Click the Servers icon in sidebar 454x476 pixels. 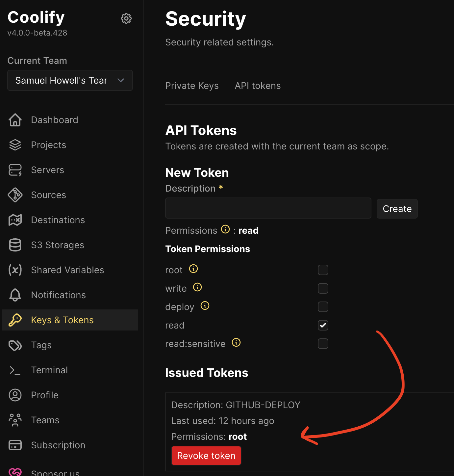[15, 170]
